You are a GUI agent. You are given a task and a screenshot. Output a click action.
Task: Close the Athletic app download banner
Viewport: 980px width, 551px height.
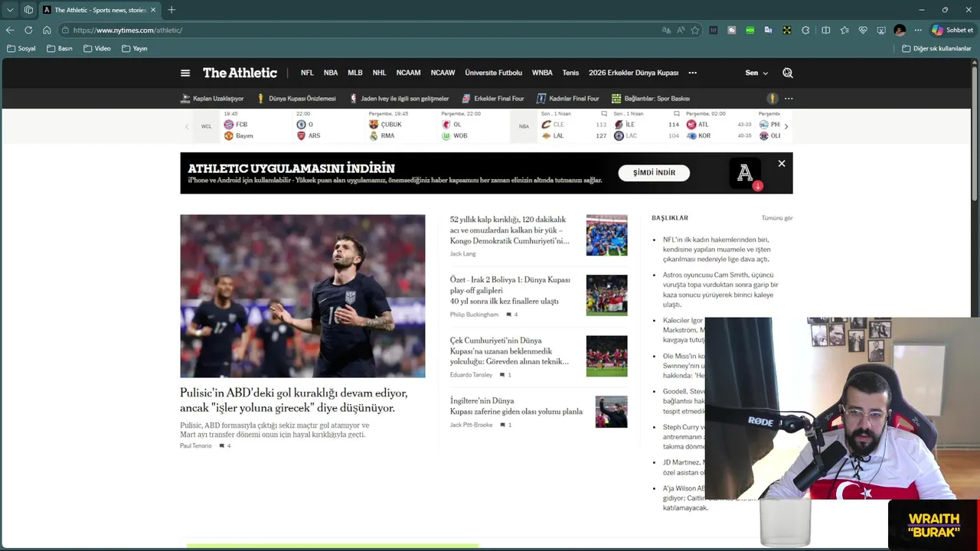pyautogui.click(x=782, y=163)
